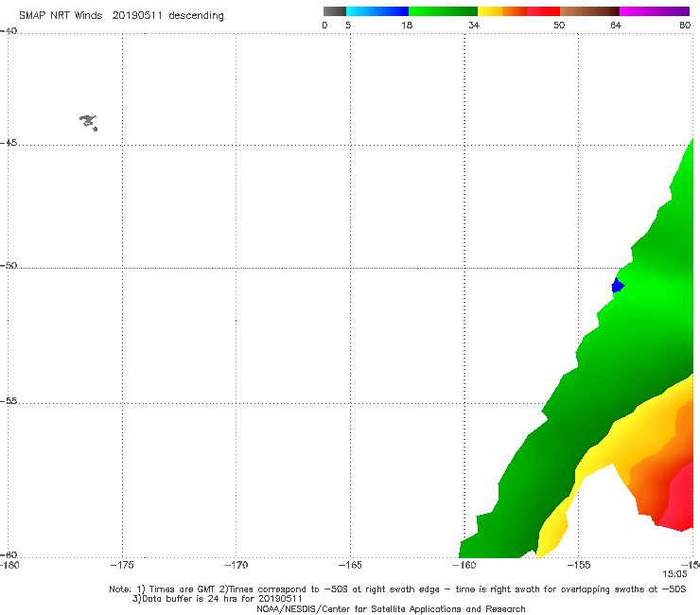Click the color bar label '18'
This screenshot has width=700, height=615.
point(407,26)
